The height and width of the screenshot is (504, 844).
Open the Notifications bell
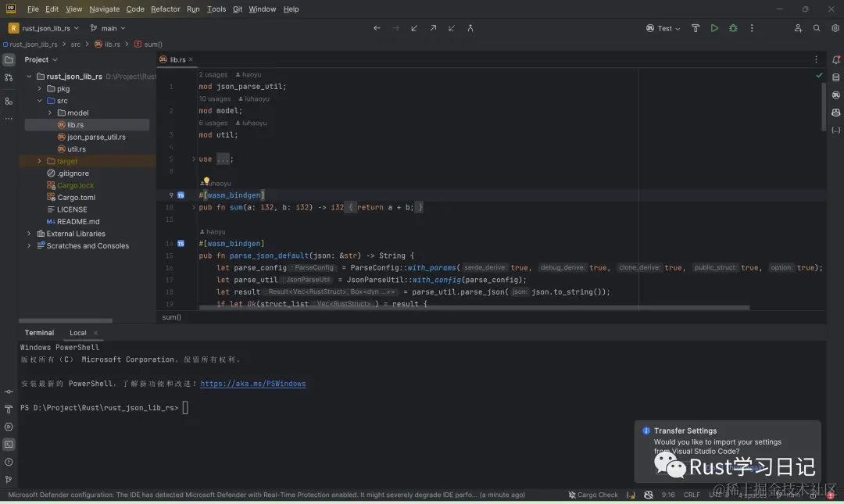pyautogui.click(x=836, y=59)
